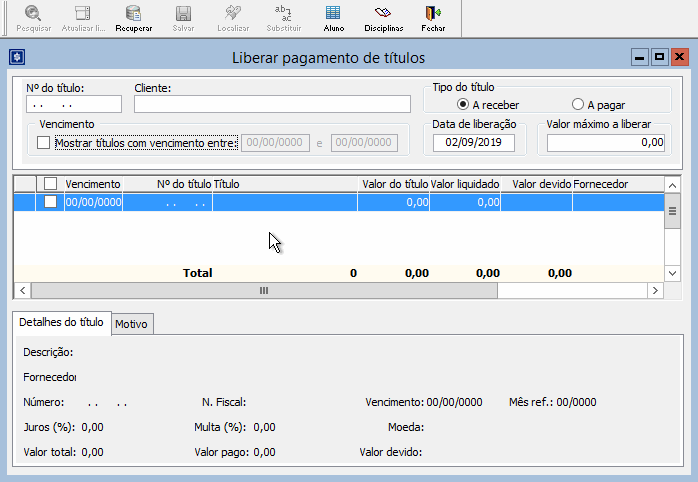Click the Cliente input field
This screenshot has width=698, height=482.
tap(272, 104)
